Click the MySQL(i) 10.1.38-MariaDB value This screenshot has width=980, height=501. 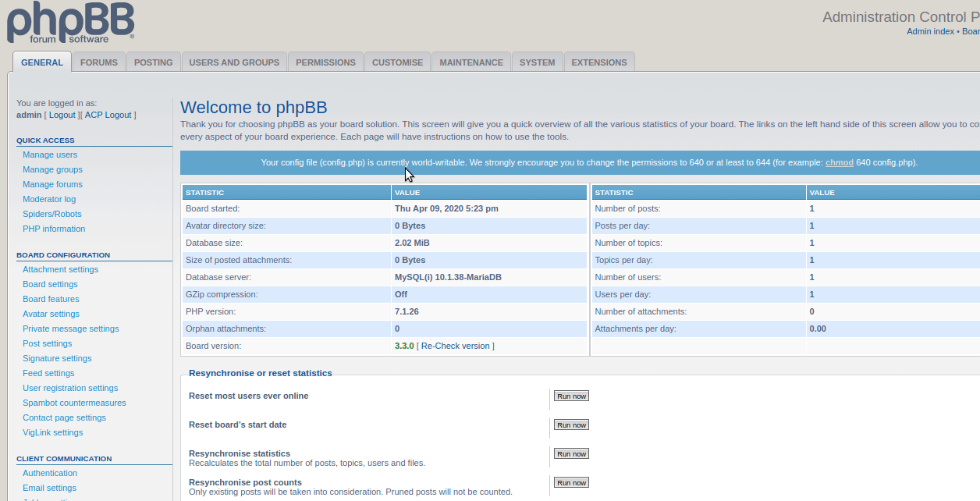point(448,277)
